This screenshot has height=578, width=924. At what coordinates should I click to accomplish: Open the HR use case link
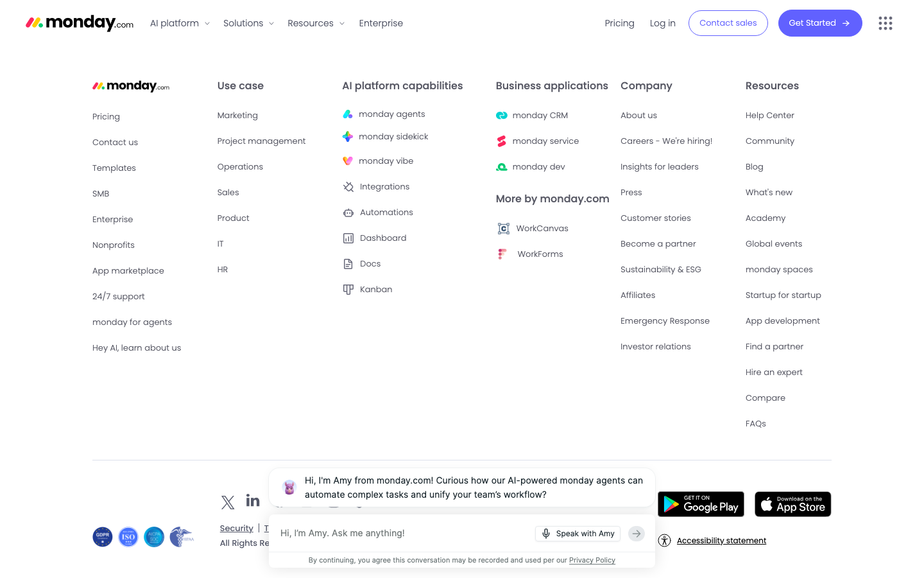(x=223, y=270)
